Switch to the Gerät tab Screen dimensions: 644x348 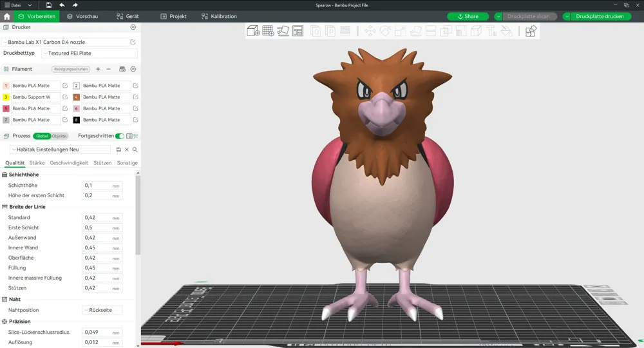click(128, 17)
